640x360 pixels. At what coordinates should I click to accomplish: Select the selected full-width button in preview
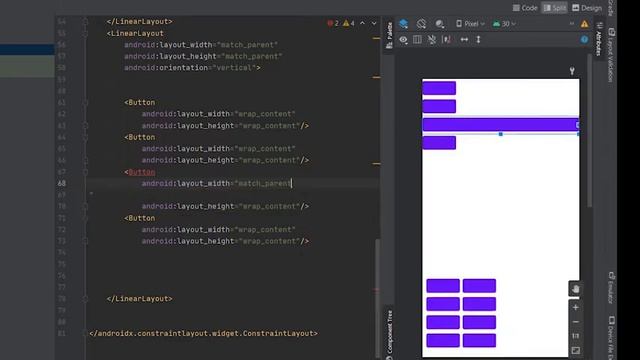500,124
